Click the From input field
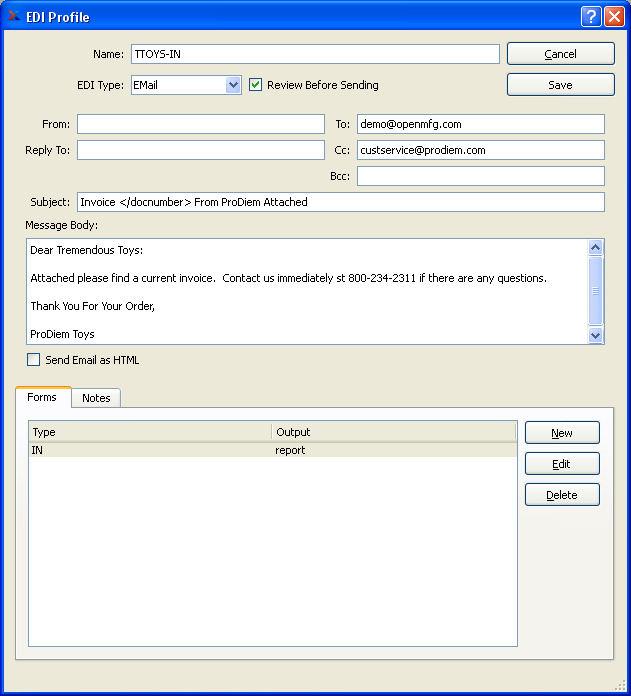Viewport: 631px width, 696px height. (x=201, y=124)
